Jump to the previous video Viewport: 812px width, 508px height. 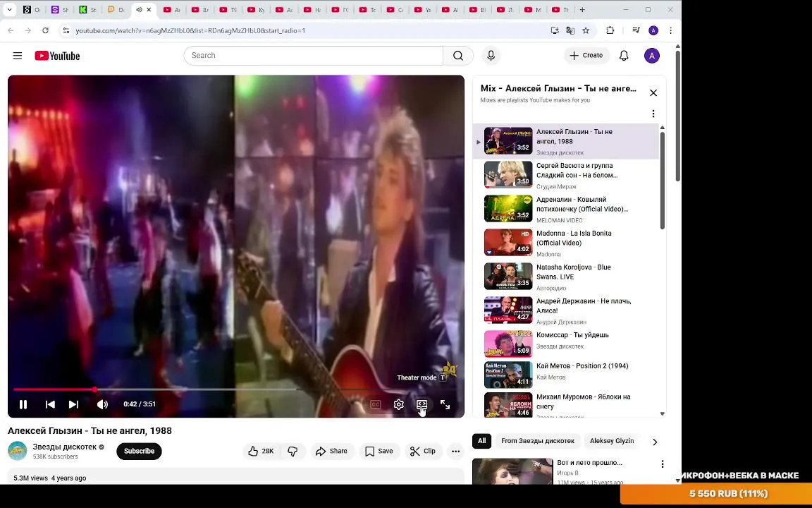click(50, 404)
